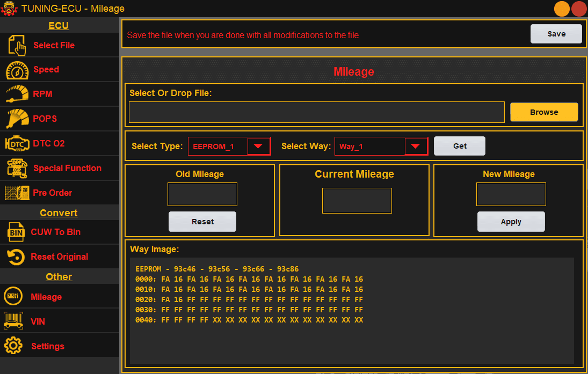This screenshot has height=374, width=588.
Task: Click the RPM tool icon
Action: tap(14, 94)
